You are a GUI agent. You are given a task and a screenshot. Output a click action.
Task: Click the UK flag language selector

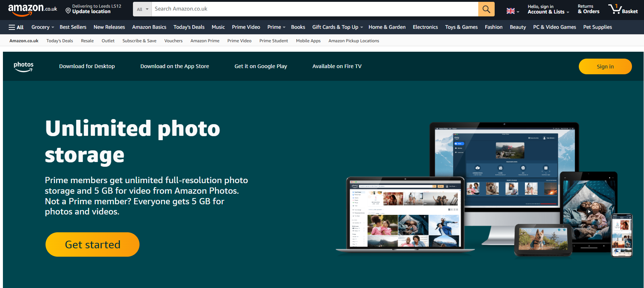(x=513, y=11)
